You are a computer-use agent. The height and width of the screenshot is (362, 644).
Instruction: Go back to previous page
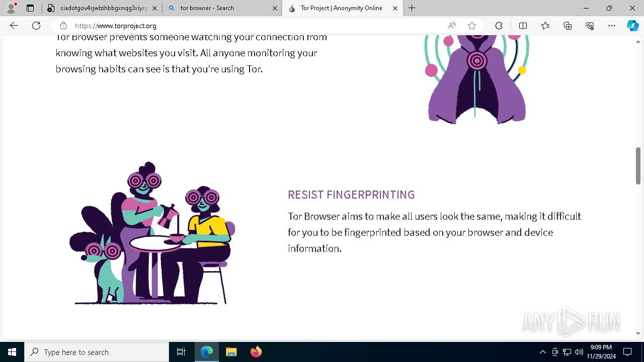point(14,26)
